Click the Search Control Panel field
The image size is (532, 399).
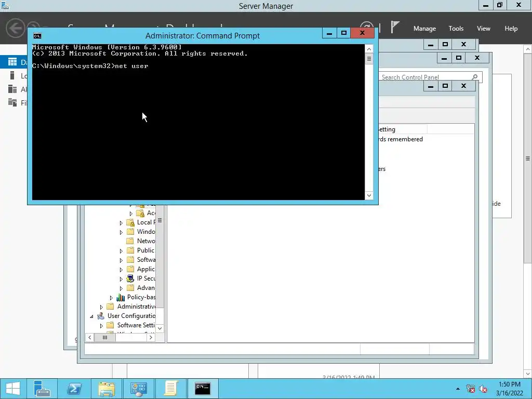click(x=425, y=77)
